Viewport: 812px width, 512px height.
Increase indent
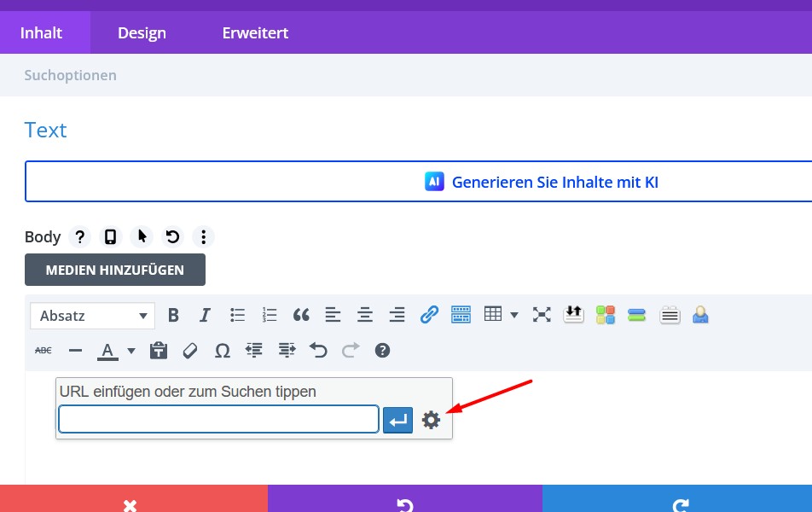coord(287,351)
